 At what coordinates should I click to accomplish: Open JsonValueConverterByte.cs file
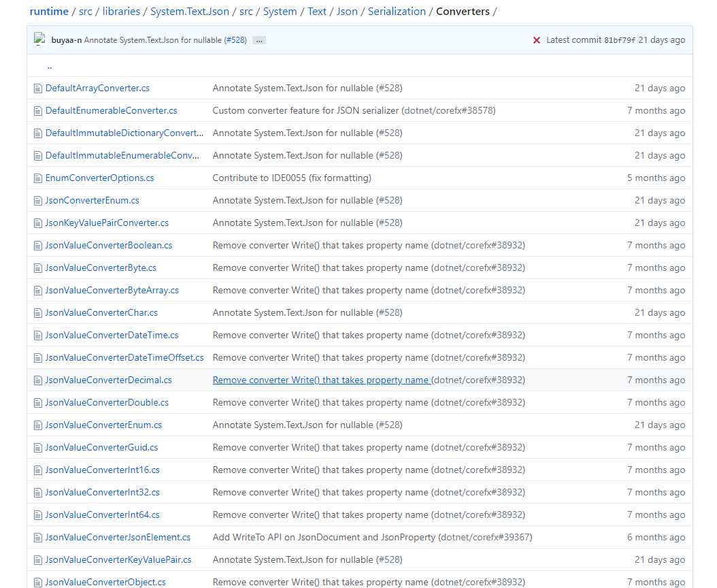coord(101,267)
